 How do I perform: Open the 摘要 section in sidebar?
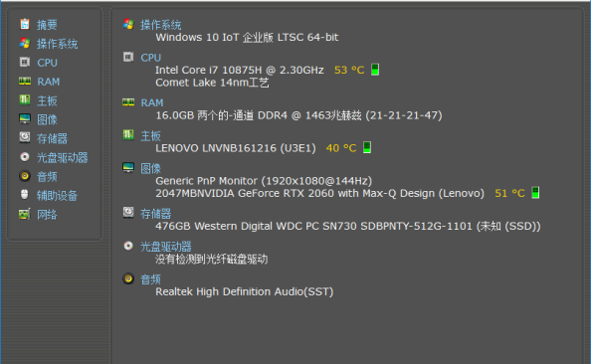click(x=47, y=25)
